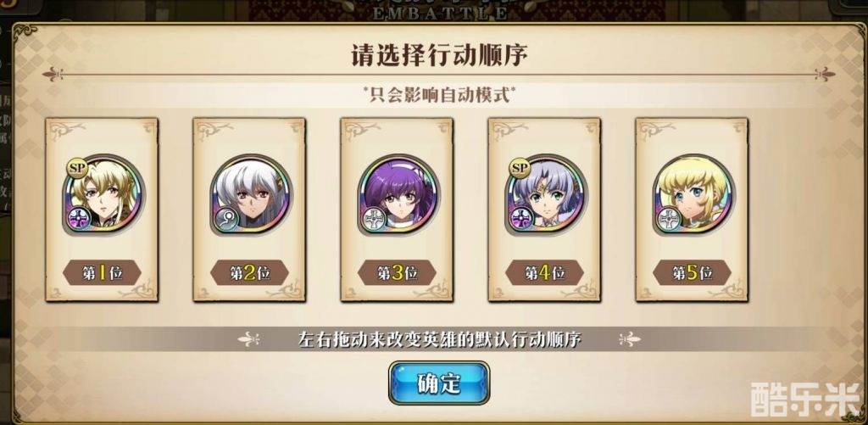
Task: Select the blonde SP hero portrait in slot 1
Action: click(x=103, y=194)
